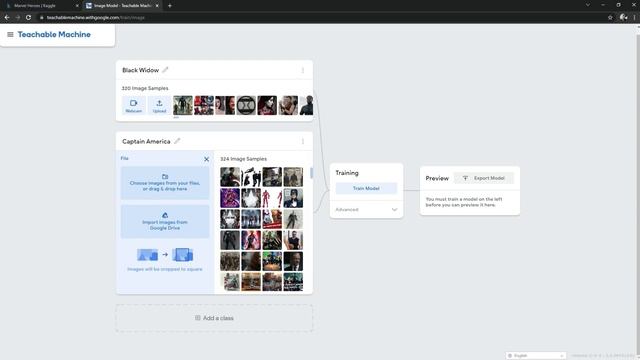Click the Teachable Machine logo text
This screenshot has width=640, height=360.
click(x=54, y=35)
